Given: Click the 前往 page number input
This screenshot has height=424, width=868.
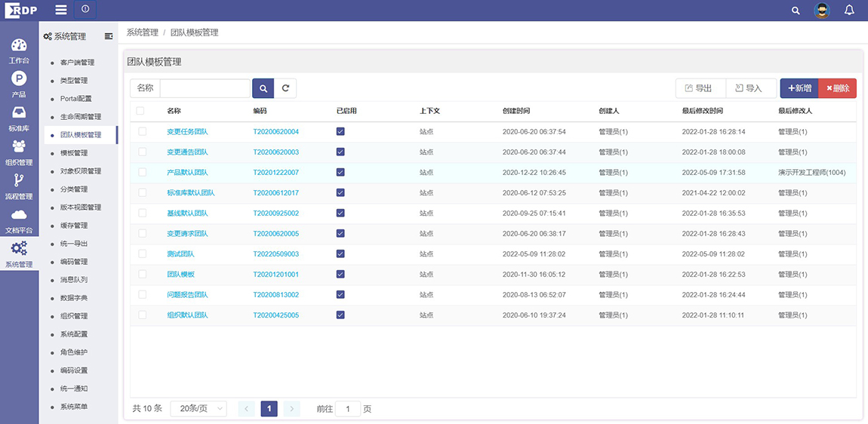Looking at the screenshot, I should [x=348, y=409].
